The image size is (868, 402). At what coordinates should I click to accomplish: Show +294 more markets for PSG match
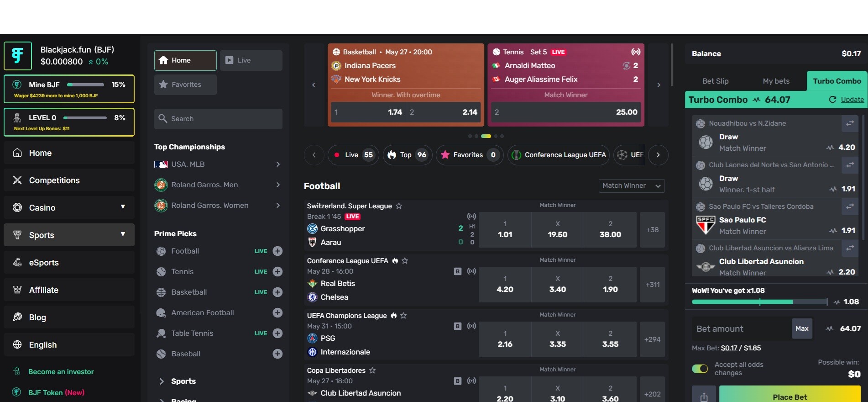click(652, 339)
